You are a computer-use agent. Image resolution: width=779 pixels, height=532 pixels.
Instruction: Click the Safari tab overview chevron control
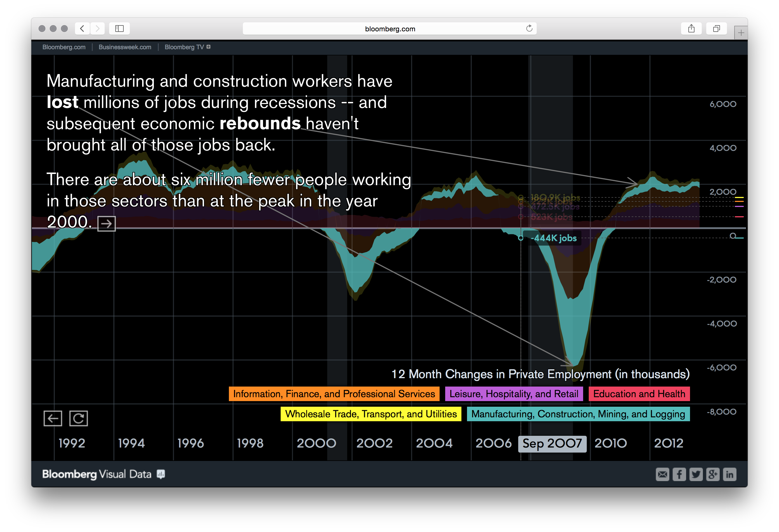(716, 29)
